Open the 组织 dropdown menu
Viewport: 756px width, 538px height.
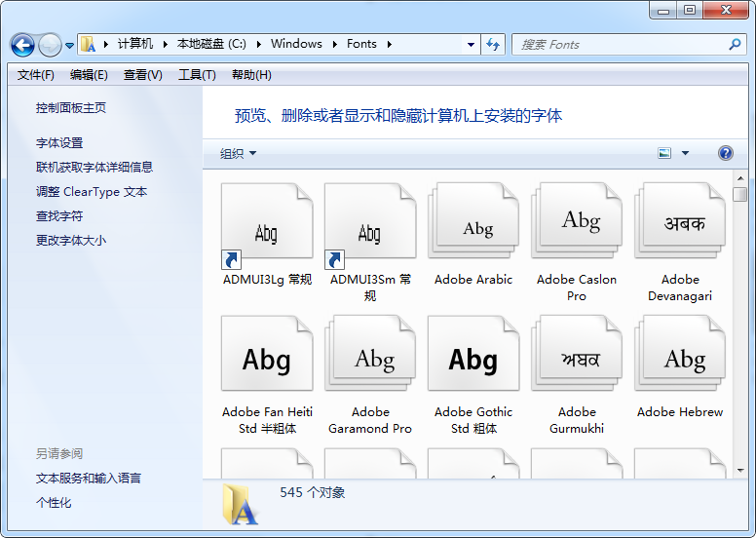pos(238,153)
